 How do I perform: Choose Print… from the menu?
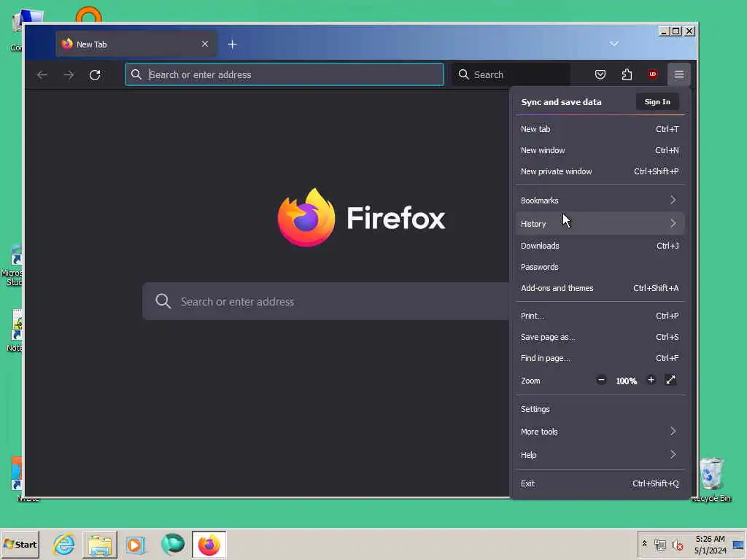click(x=600, y=316)
